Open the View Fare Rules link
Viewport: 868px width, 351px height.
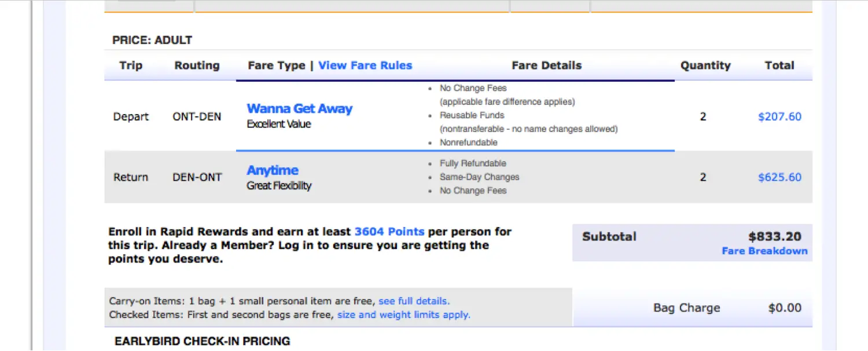point(365,65)
